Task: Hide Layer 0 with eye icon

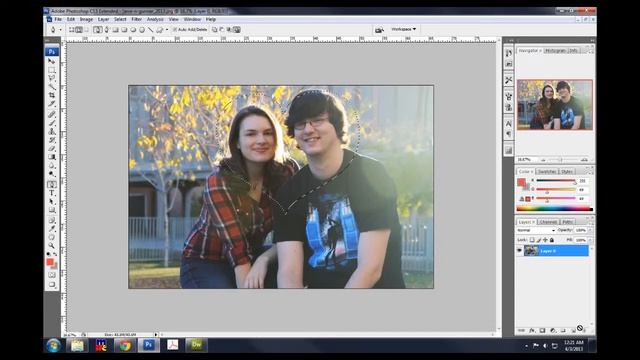Action: click(x=520, y=251)
